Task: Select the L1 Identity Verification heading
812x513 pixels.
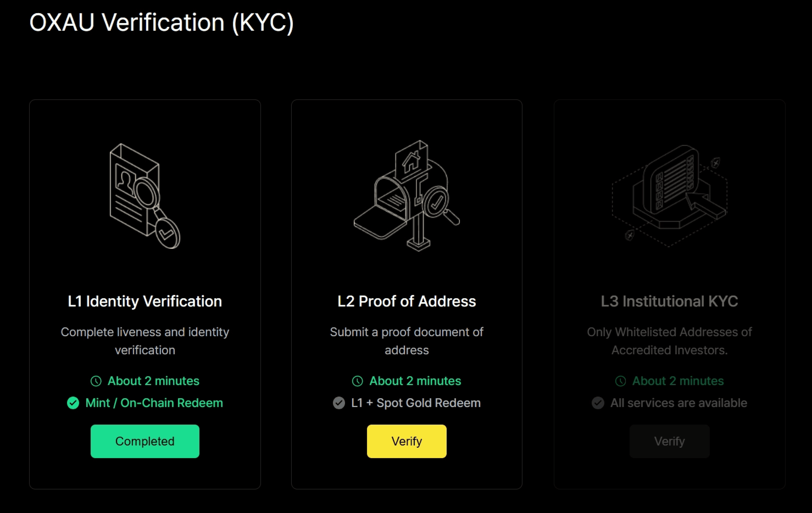Action: 145,301
